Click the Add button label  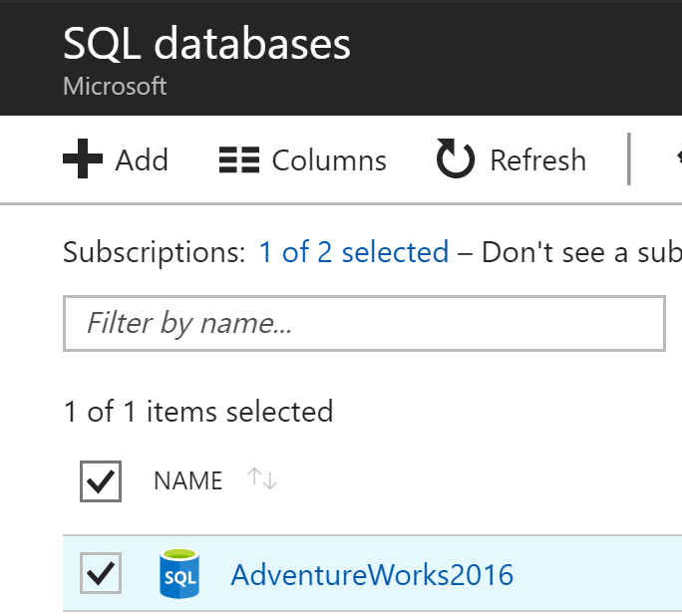tap(142, 160)
